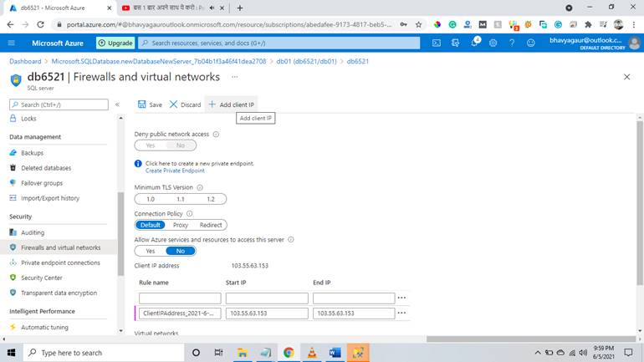Open ellipsis menu of empty rule row
This screenshot has width=644, height=362.
[401, 298]
